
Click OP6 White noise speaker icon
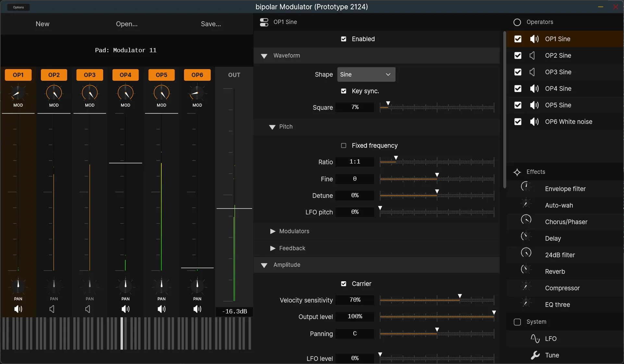pos(534,122)
